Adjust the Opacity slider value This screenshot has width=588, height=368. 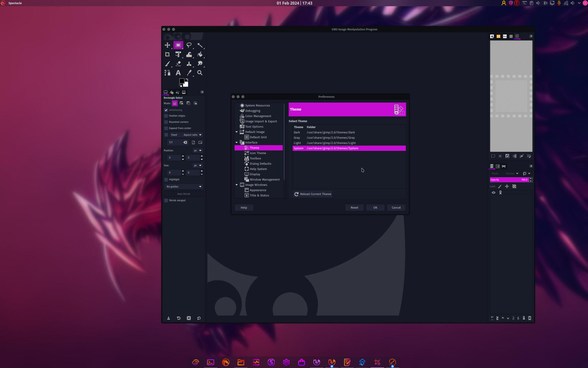[x=509, y=179]
